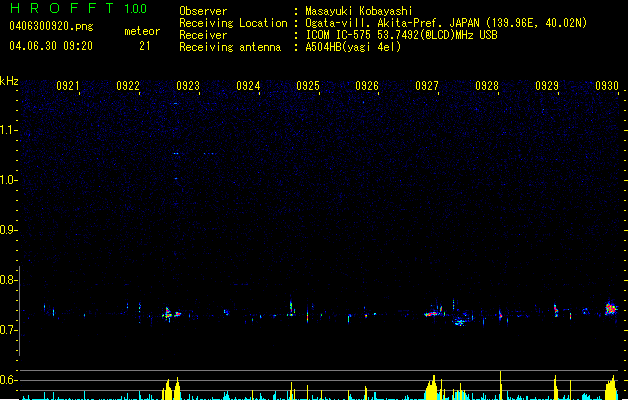Click the meteor count 21
Screen dimensions: 629x400
pyautogui.click(x=145, y=46)
